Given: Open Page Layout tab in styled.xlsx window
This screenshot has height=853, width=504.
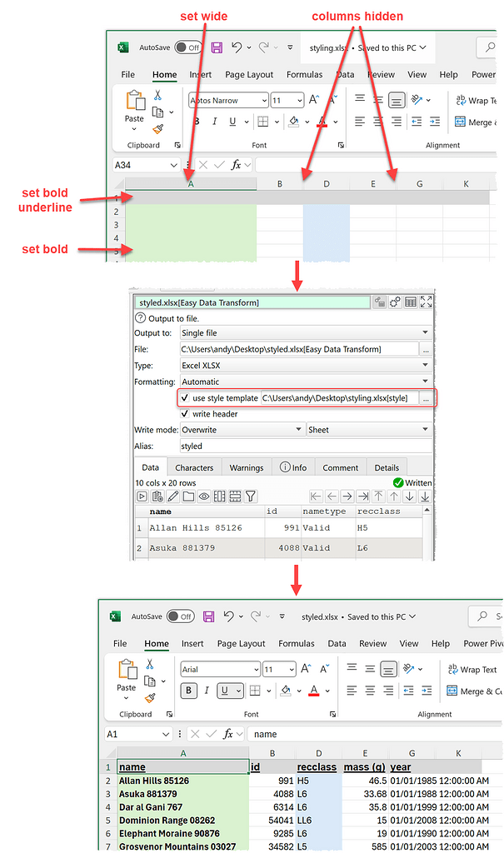Looking at the screenshot, I should pyautogui.click(x=241, y=643).
